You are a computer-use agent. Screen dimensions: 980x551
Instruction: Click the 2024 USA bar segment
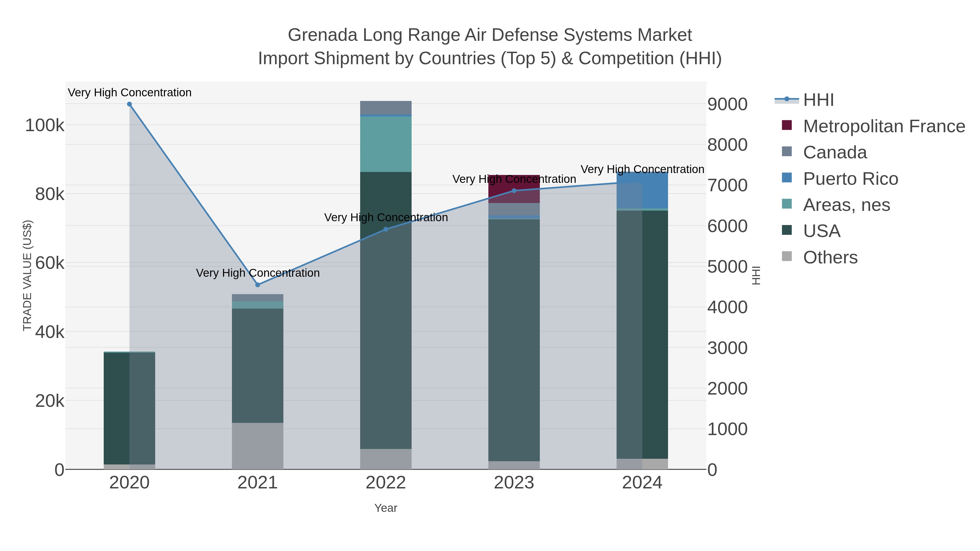click(x=642, y=335)
